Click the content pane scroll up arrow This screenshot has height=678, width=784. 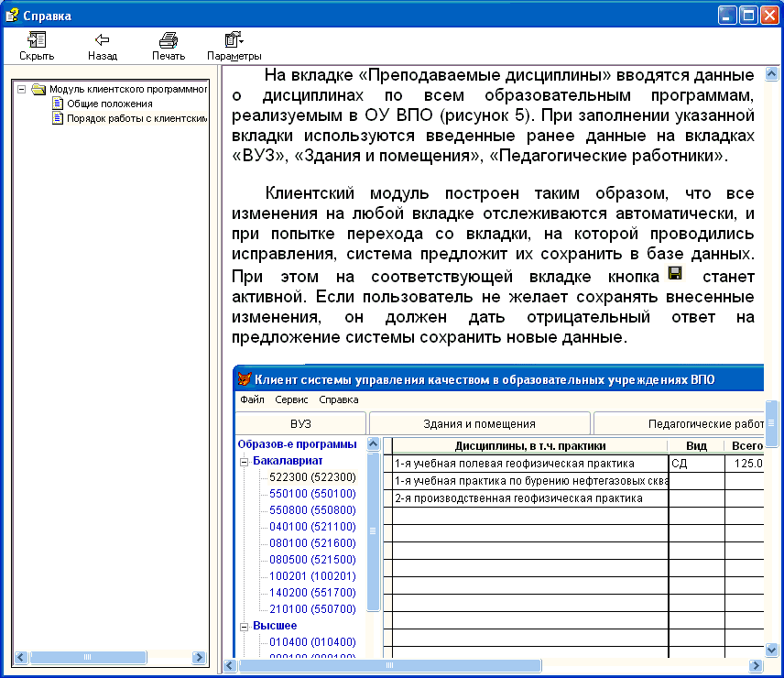point(771,74)
